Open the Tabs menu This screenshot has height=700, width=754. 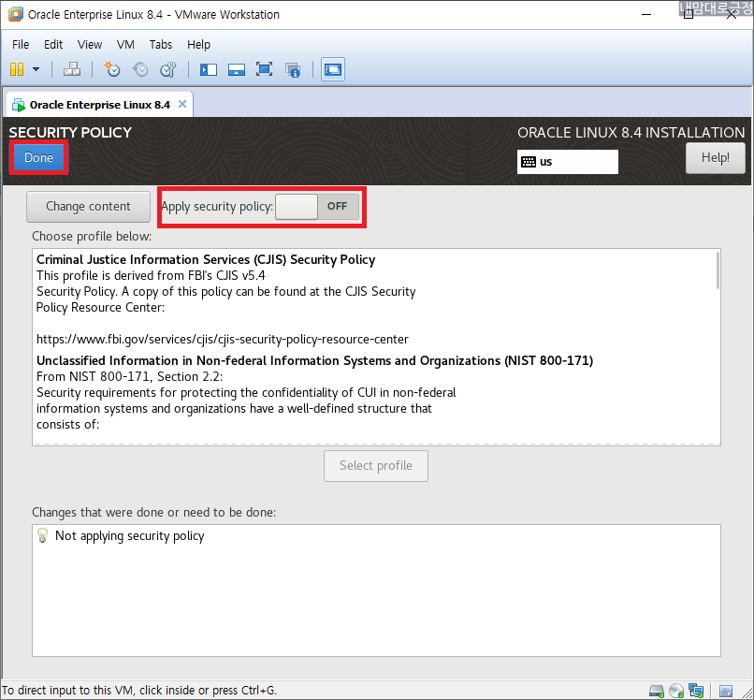(x=161, y=45)
